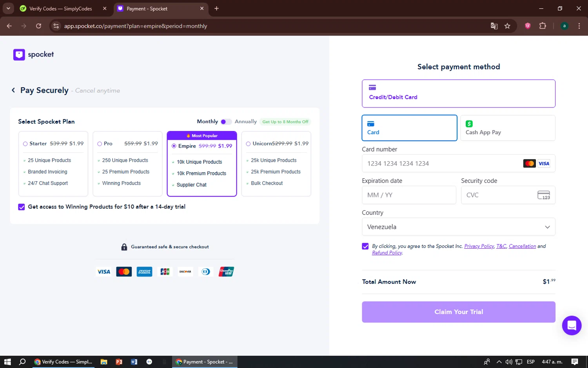Click the UnionPay logo

(226, 271)
